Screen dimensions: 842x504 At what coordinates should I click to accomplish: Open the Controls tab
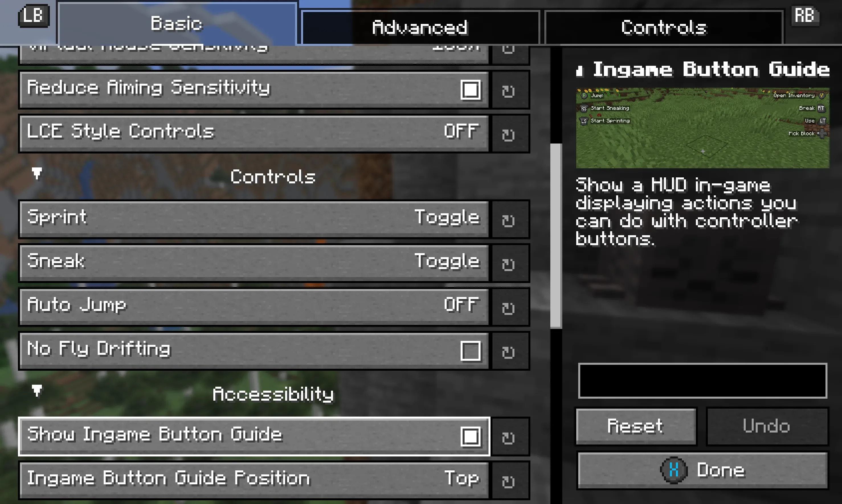pyautogui.click(x=664, y=27)
